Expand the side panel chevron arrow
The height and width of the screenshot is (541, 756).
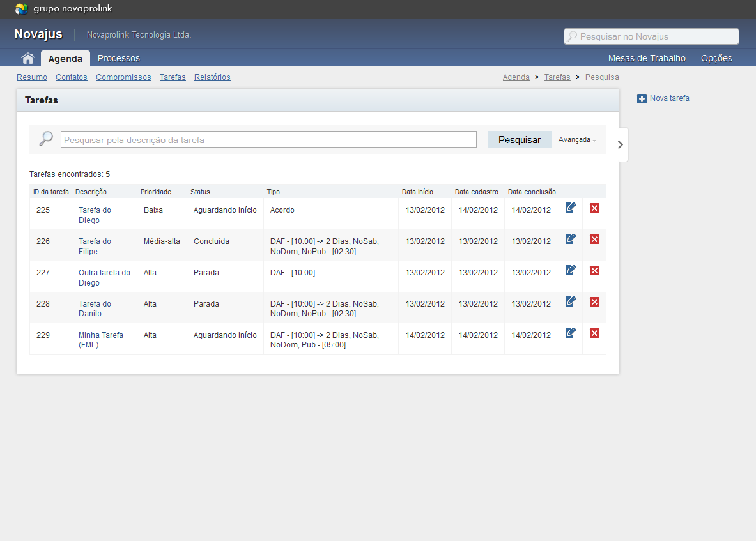(x=620, y=144)
